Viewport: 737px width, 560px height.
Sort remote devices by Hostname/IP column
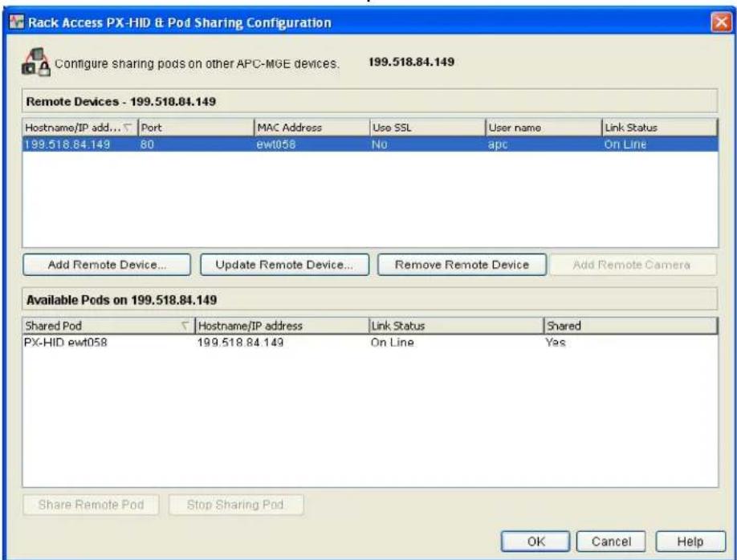tap(80, 128)
